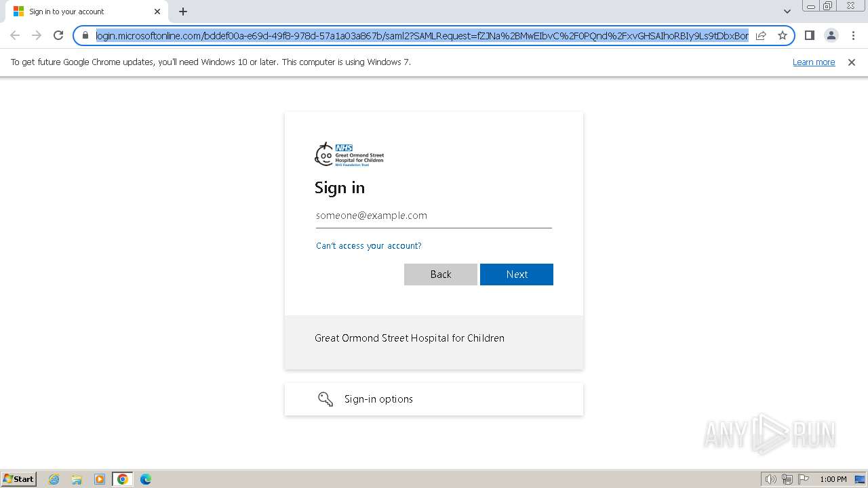This screenshot has height=488, width=868.
Task: Click the key icon beside Sign-in options
Action: (x=325, y=399)
